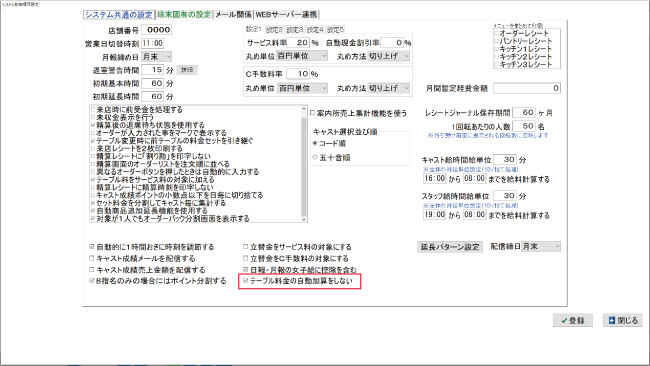Open the WEBサーバー連携 tab
The image size is (650, 366).
[x=286, y=15]
